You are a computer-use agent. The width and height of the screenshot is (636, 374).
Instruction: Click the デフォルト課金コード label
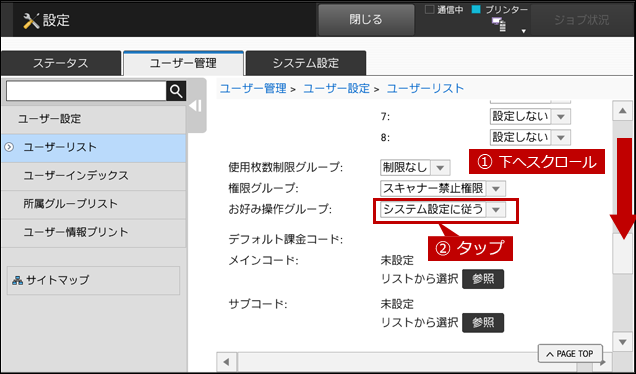pyautogui.click(x=286, y=240)
